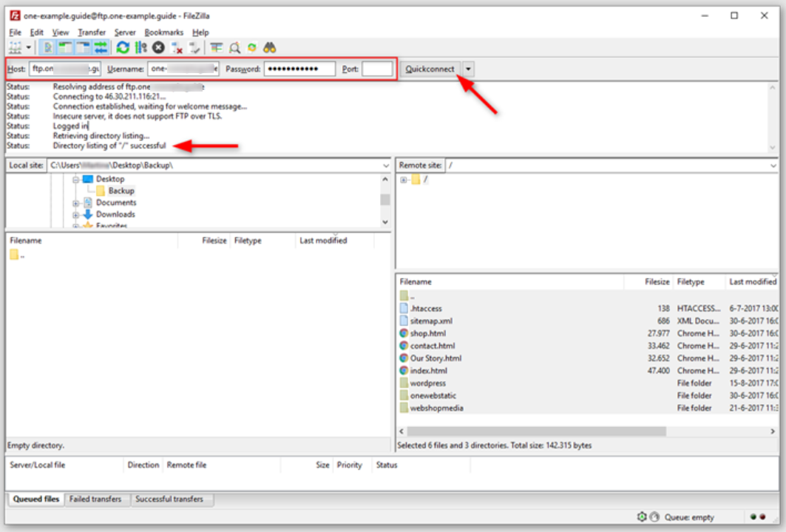Click the Port input field
Image resolution: width=786 pixels, height=532 pixels.
tap(377, 69)
